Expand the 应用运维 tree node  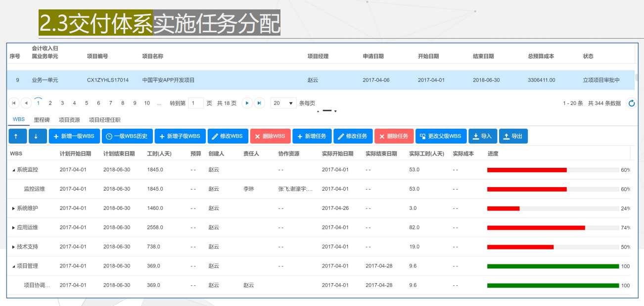pyautogui.click(x=12, y=227)
